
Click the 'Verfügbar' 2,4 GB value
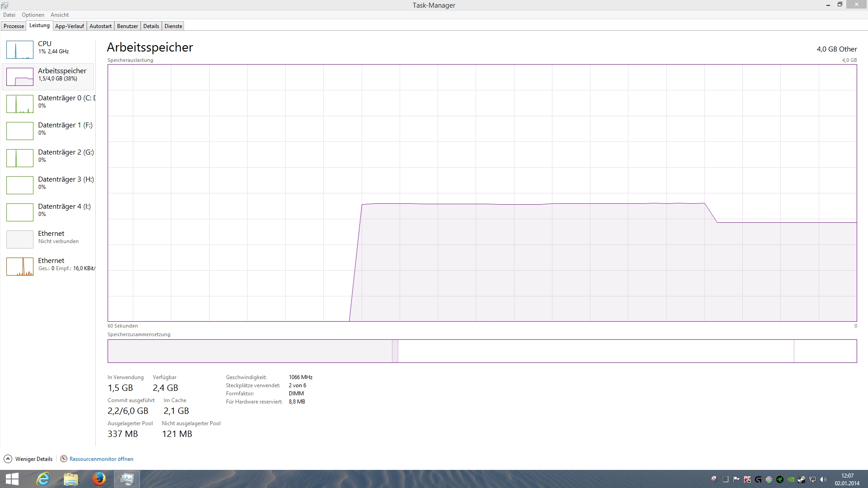click(x=165, y=388)
